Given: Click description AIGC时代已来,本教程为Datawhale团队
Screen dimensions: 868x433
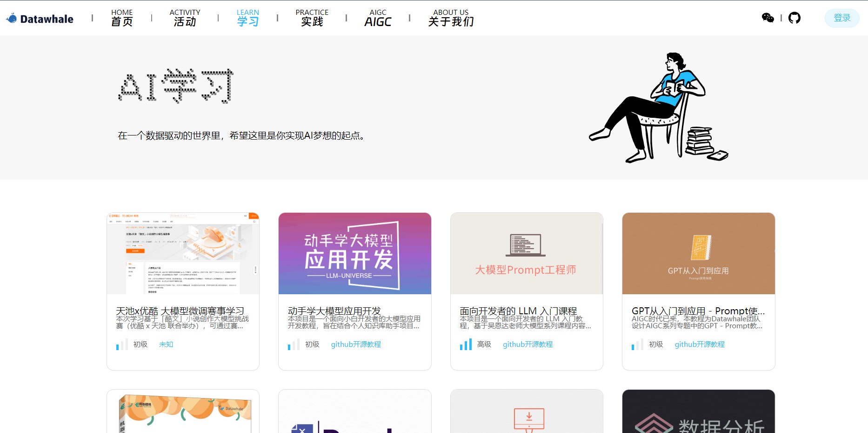Looking at the screenshot, I should click(x=697, y=322).
